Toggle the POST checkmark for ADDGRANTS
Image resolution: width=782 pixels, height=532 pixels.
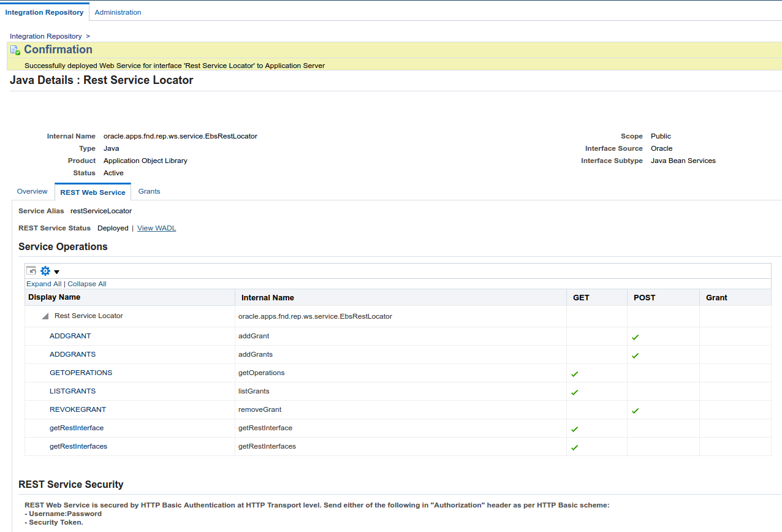pyautogui.click(x=635, y=355)
